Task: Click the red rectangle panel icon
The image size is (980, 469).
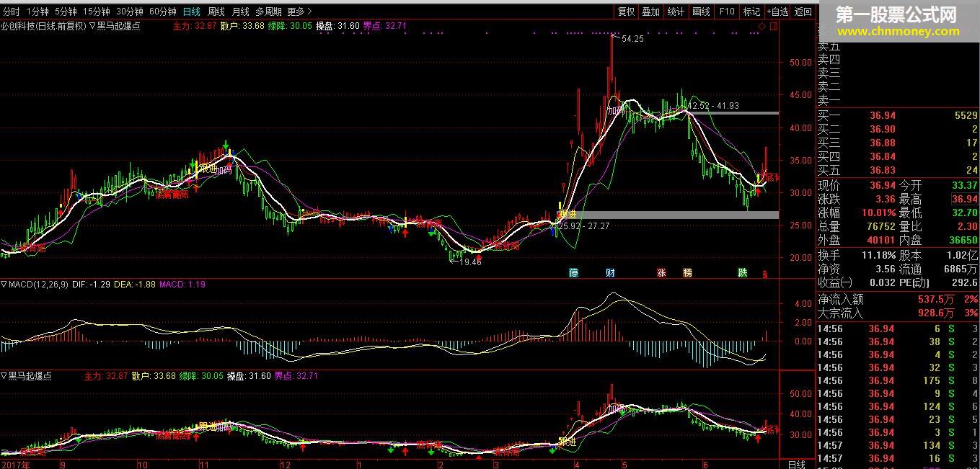Action: click(773, 26)
